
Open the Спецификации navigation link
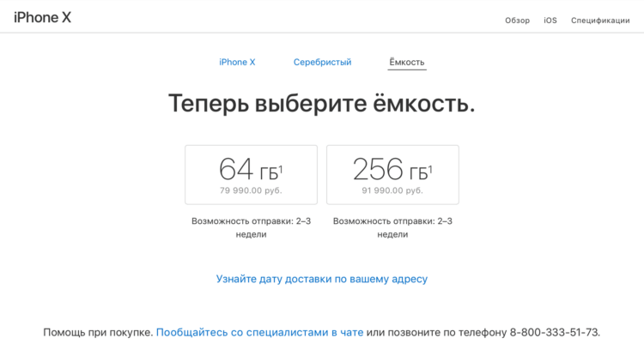click(x=600, y=21)
